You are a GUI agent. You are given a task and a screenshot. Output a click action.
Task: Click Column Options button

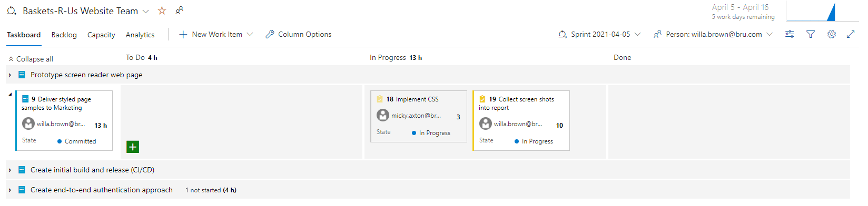pos(299,34)
